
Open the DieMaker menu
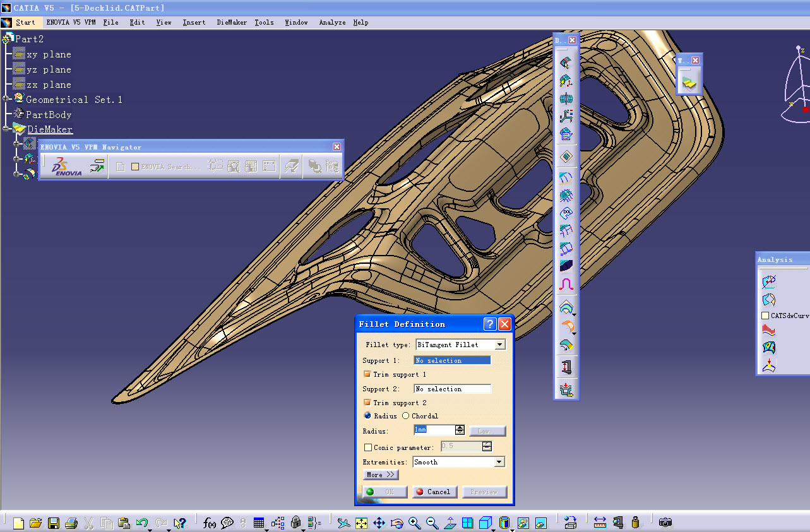232,22
